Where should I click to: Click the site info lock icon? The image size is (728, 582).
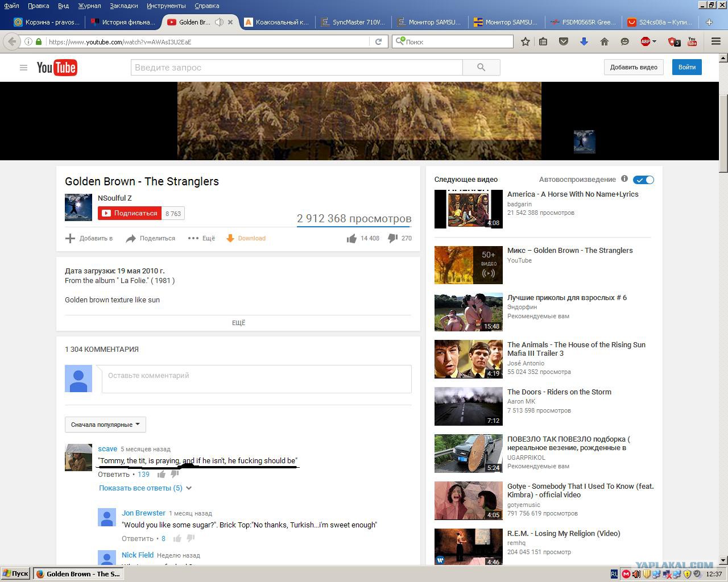[39, 41]
